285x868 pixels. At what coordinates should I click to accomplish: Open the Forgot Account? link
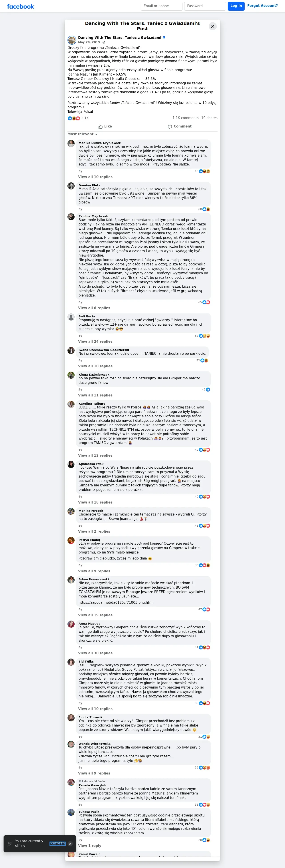pos(262,6)
